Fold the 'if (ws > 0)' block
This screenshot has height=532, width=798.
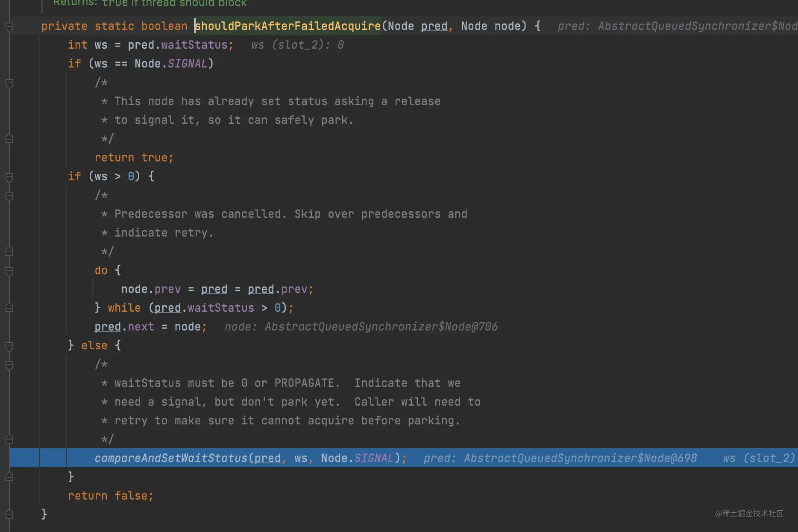9,177
